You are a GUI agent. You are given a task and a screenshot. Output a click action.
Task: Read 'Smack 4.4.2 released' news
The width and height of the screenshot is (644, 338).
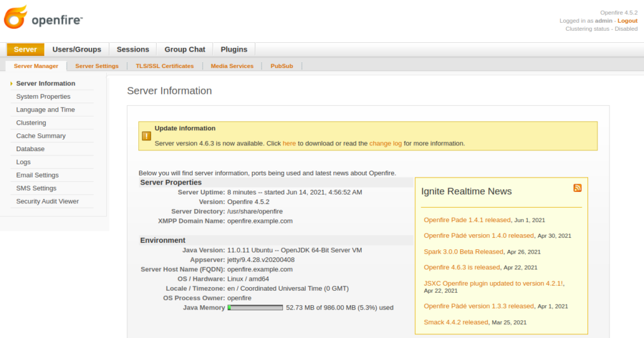click(x=456, y=322)
